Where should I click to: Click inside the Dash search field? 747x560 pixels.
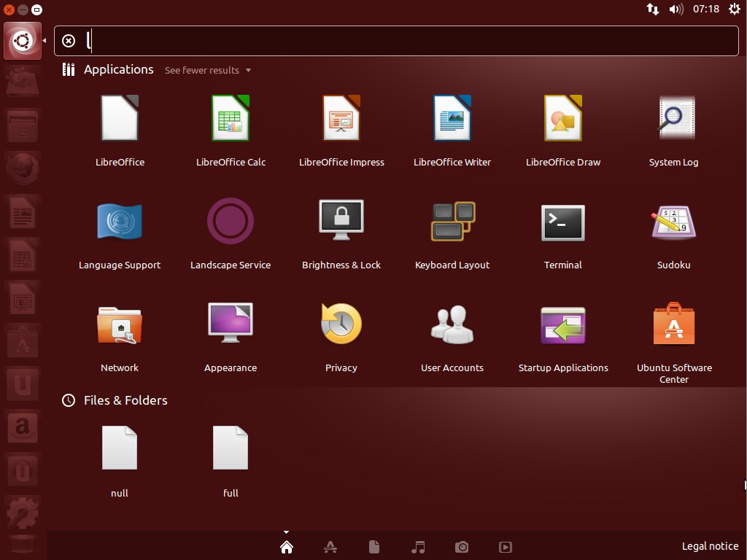pos(409,41)
